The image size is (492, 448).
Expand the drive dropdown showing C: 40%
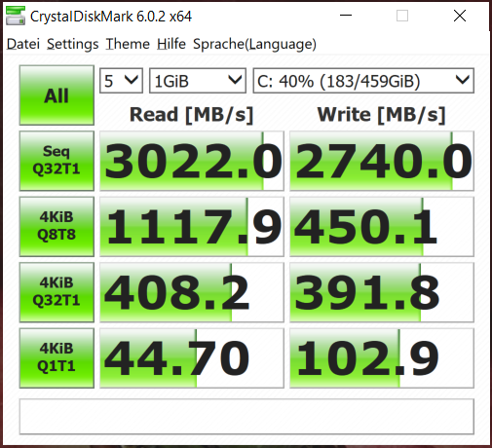(363, 81)
